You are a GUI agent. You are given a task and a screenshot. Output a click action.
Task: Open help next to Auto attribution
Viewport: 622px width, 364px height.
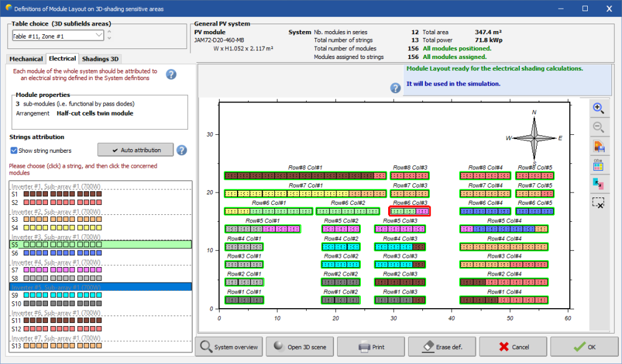[182, 150]
